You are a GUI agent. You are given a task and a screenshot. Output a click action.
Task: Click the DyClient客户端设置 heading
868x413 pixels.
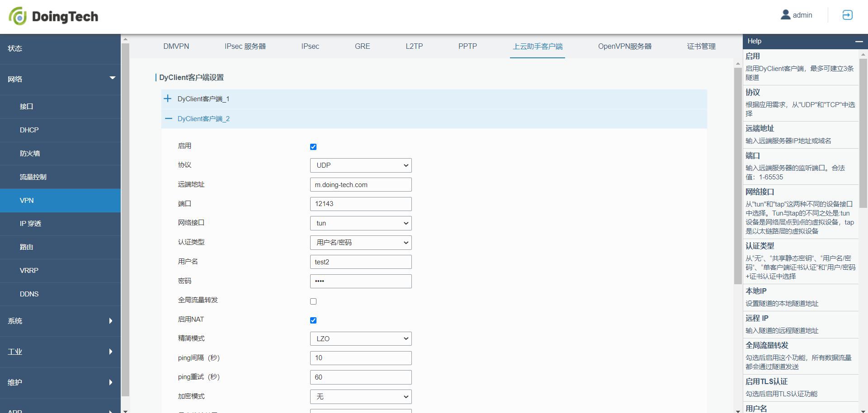[191, 77]
